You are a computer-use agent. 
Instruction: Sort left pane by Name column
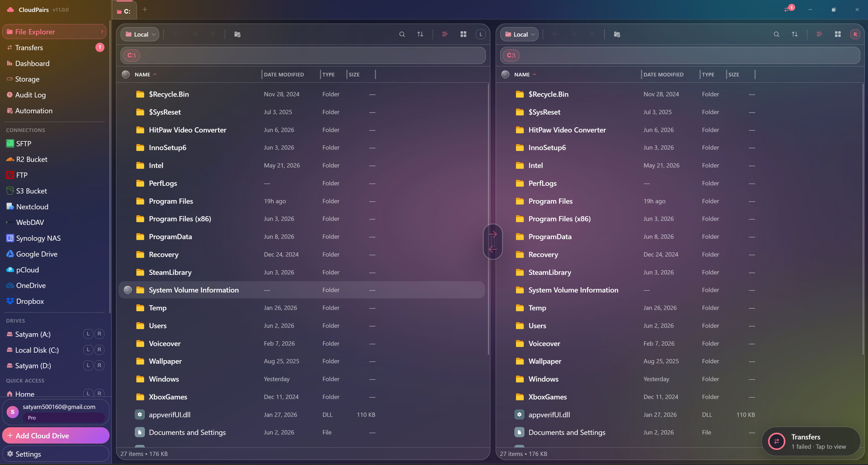pyautogui.click(x=145, y=74)
